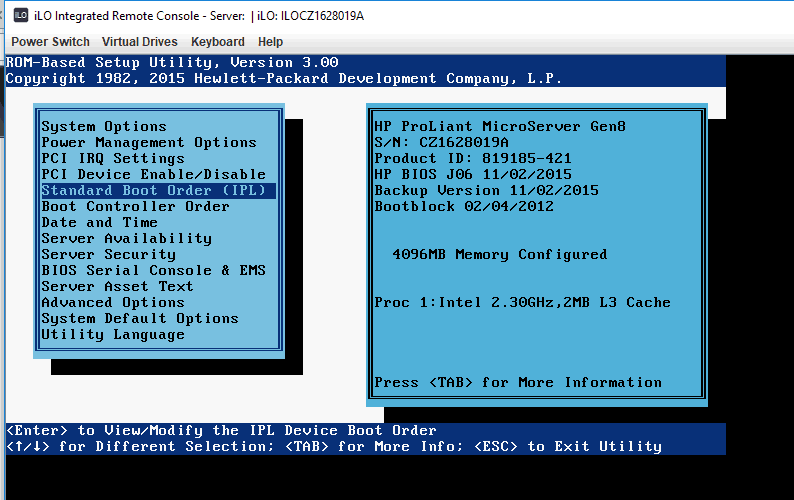Viewport: 794px width, 500px height.
Task: Select Server Availability entry
Action: [127, 239]
